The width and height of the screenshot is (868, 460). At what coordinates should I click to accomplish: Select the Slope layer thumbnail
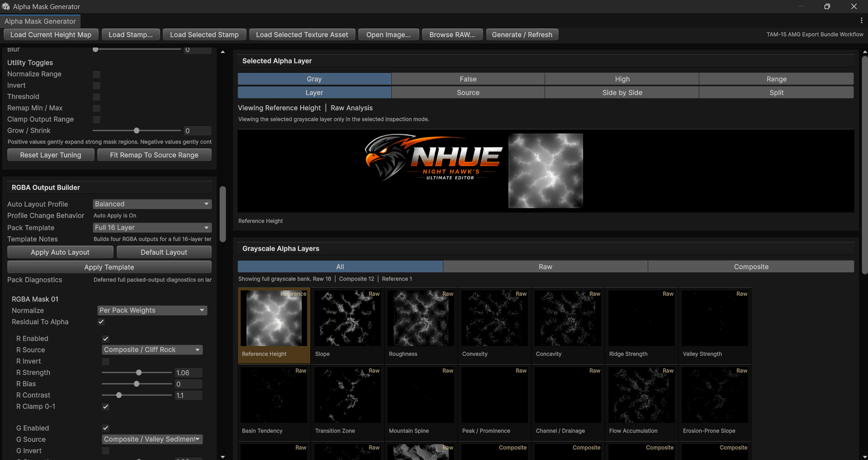point(348,325)
